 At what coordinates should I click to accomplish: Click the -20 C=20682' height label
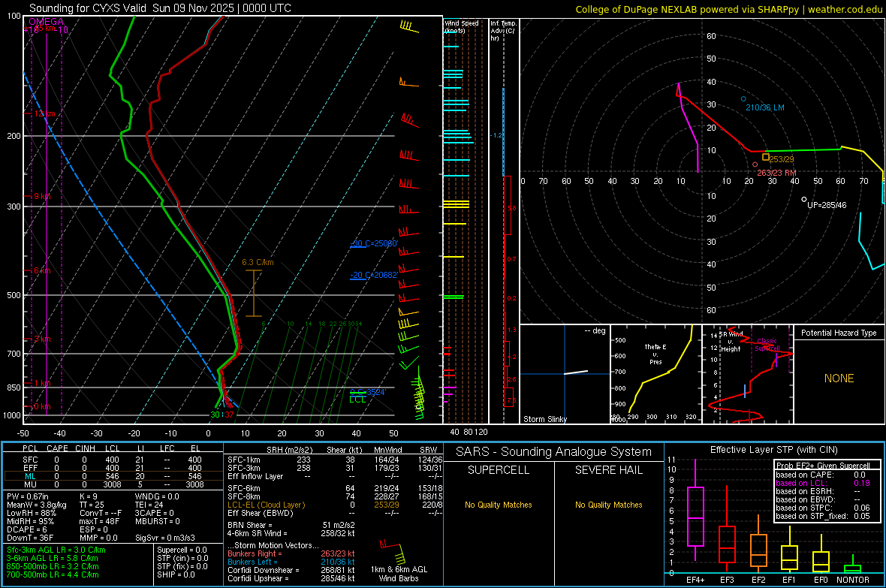[374, 276]
